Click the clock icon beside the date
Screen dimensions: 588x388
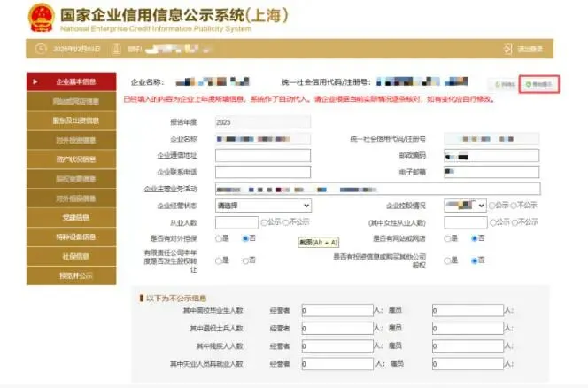pyautogui.click(x=41, y=49)
